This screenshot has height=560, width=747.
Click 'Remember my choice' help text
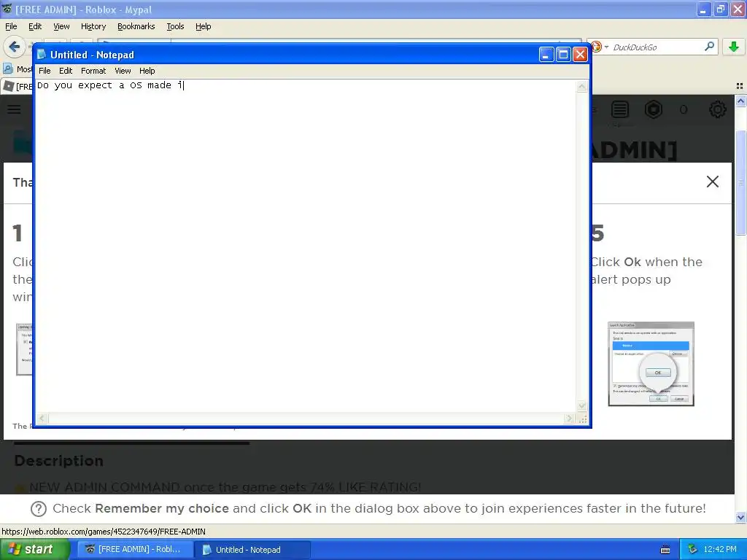coord(161,508)
